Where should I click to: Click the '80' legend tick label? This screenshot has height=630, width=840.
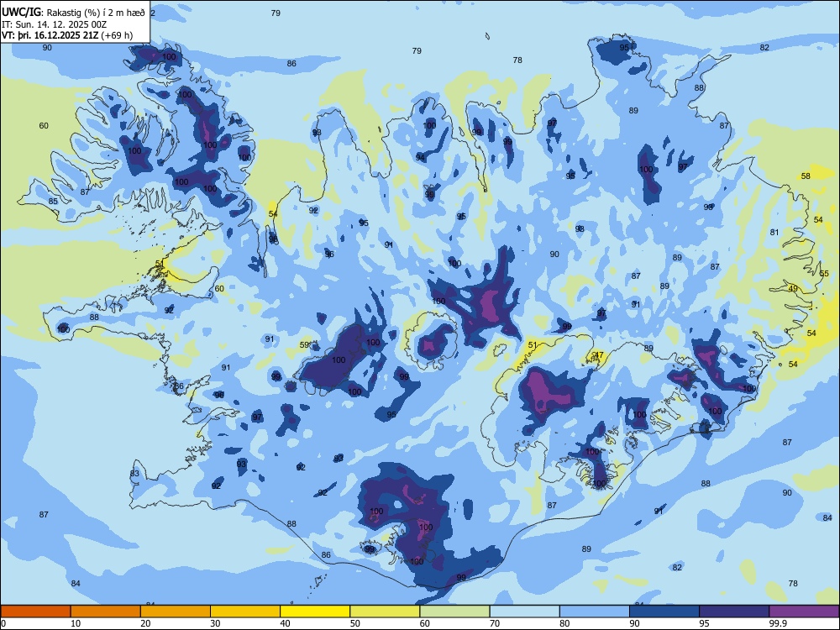pyautogui.click(x=564, y=623)
